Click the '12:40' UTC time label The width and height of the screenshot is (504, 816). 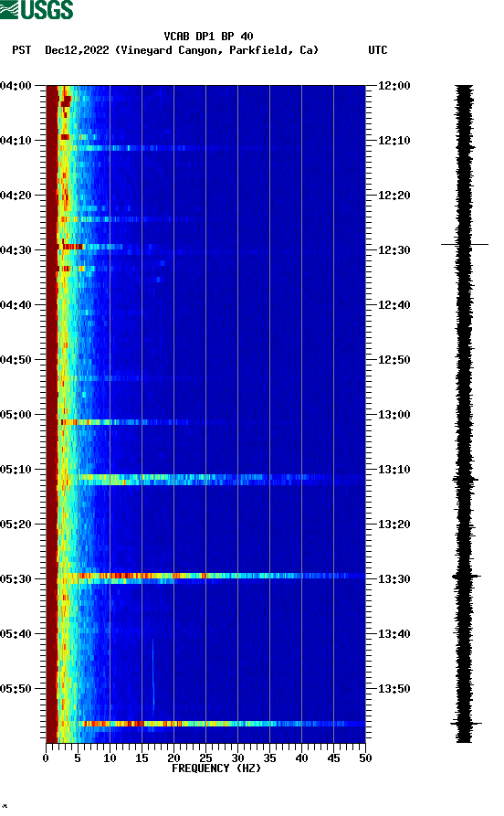point(394,305)
